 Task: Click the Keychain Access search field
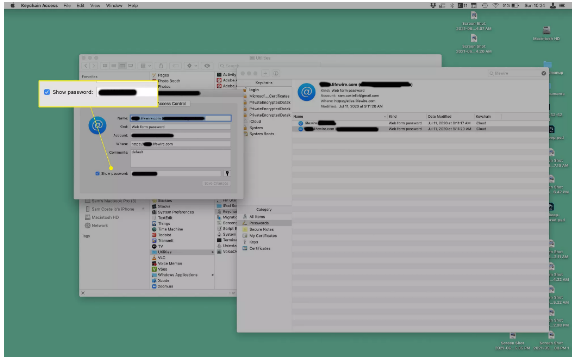pyautogui.click(x=514, y=73)
